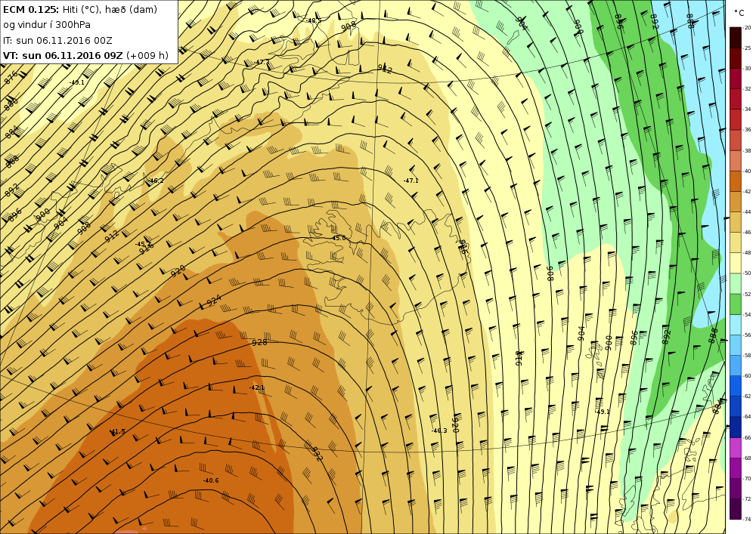Click the initial time line "IT: sun 06.11.2016 00Z"
The height and width of the screenshot is (534, 756).
57,41
